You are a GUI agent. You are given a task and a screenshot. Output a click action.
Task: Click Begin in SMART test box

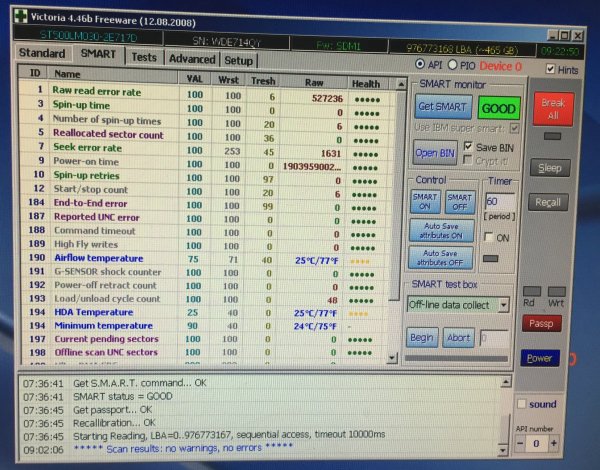pos(422,338)
